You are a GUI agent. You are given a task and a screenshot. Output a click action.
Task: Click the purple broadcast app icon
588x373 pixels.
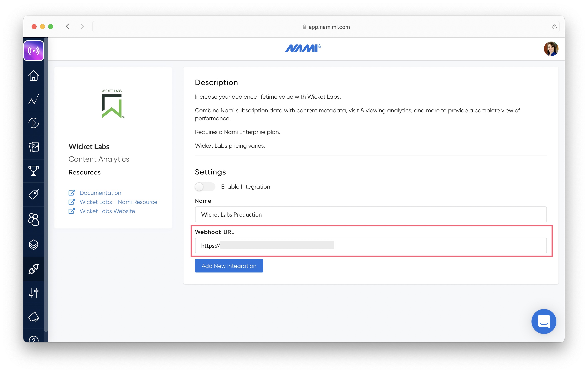coord(34,51)
